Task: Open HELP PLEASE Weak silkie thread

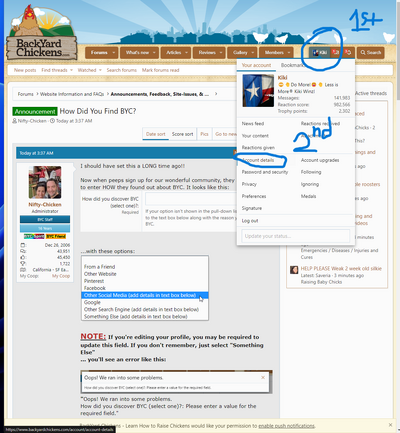Action: [x=341, y=268]
